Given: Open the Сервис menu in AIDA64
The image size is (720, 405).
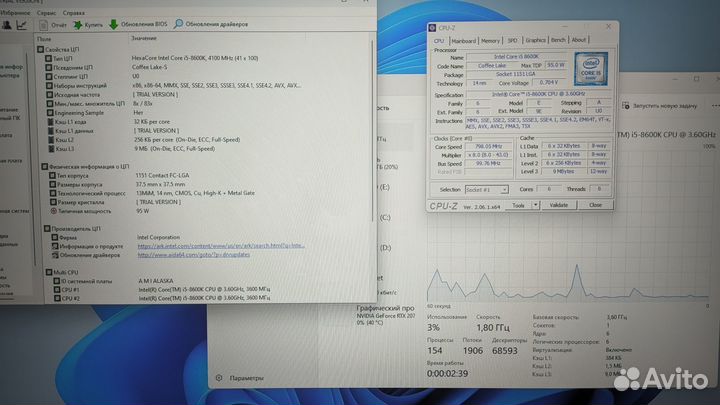Looking at the screenshot, I should (x=46, y=13).
